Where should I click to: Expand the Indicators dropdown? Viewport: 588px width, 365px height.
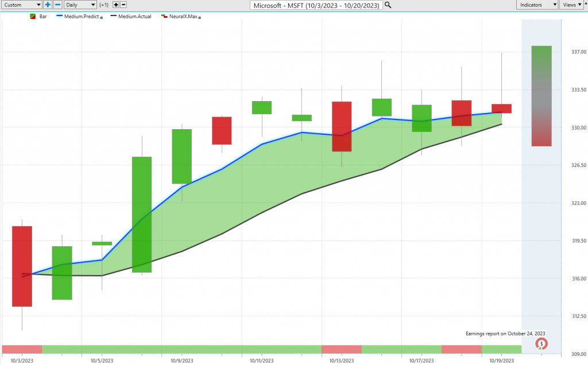(x=537, y=5)
